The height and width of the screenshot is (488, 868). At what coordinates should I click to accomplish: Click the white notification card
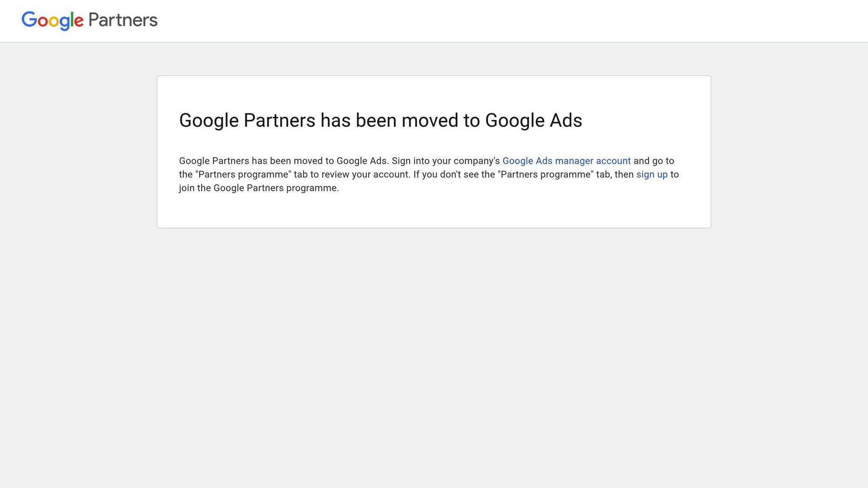pos(434,151)
